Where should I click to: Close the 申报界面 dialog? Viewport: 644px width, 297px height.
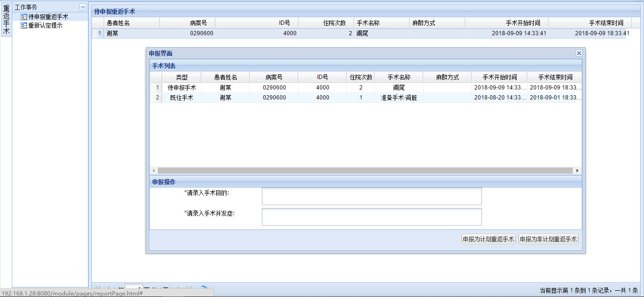pyautogui.click(x=578, y=53)
